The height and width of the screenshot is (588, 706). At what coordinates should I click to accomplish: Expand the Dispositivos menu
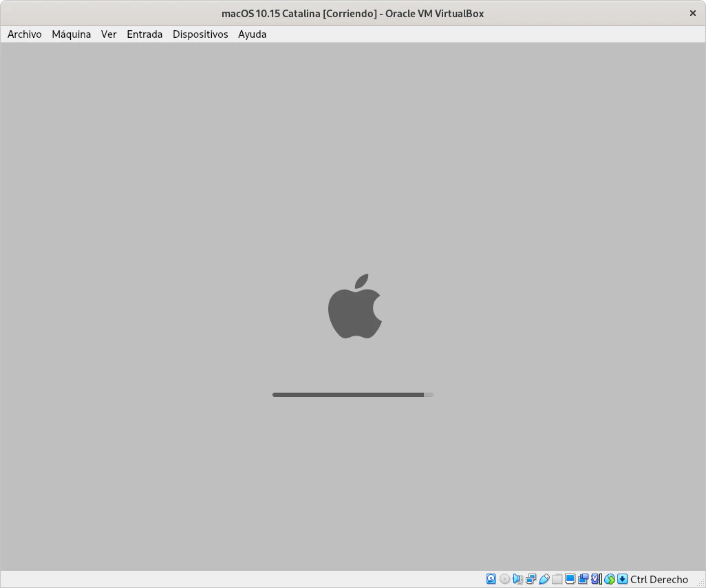point(200,34)
